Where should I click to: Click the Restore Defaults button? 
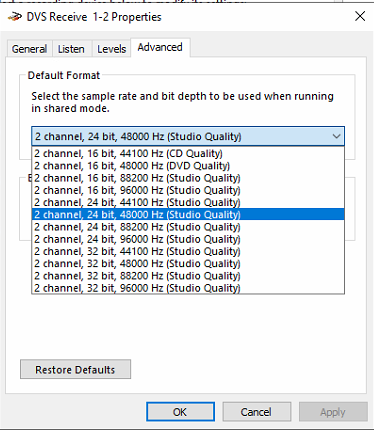point(75,369)
